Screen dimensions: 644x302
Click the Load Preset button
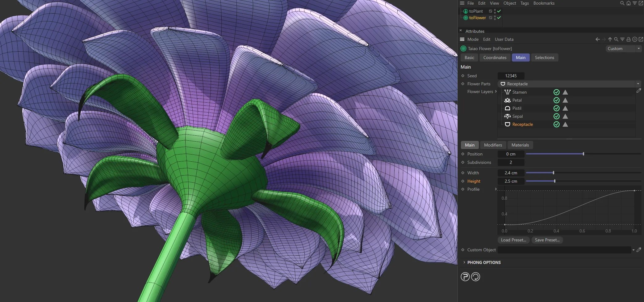pyautogui.click(x=513, y=240)
